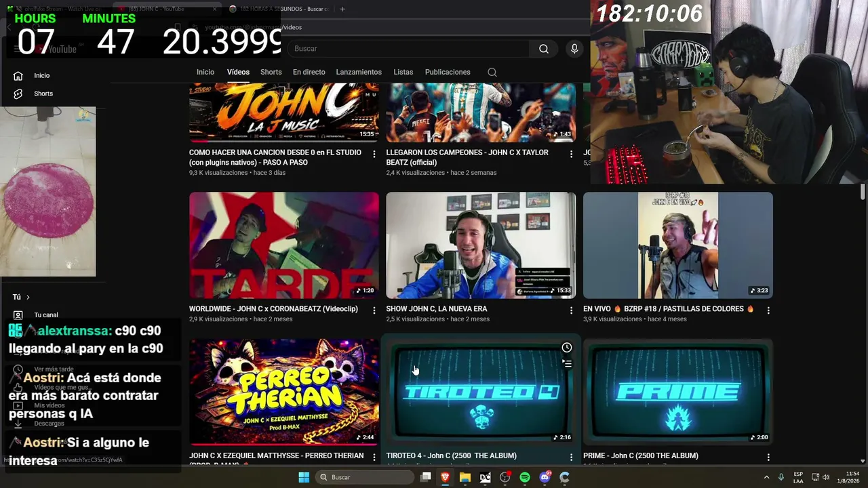This screenshot has width=868, height=488.
Task: Open the Lanzamientos channel tab
Action: [x=359, y=72]
